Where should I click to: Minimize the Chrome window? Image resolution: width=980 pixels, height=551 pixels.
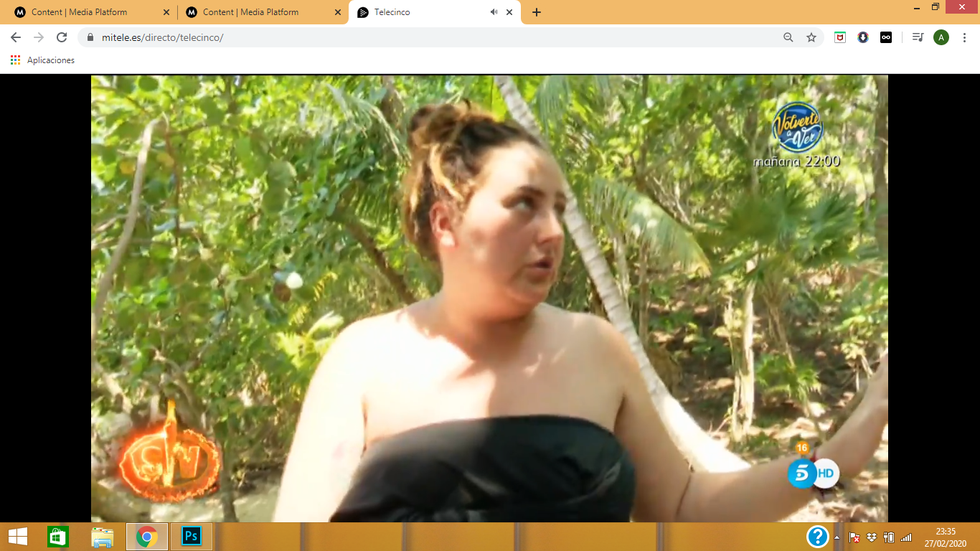(x=916, y=7)
